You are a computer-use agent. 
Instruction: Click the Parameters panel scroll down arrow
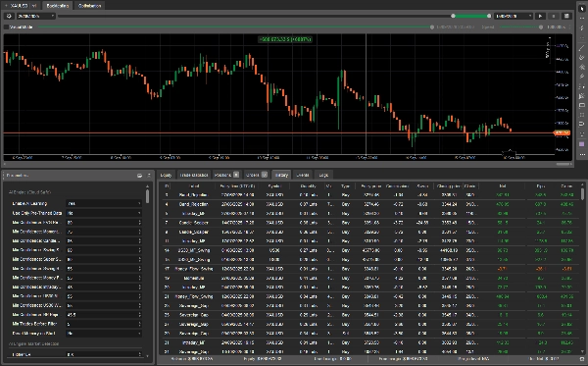click(147, 356)
